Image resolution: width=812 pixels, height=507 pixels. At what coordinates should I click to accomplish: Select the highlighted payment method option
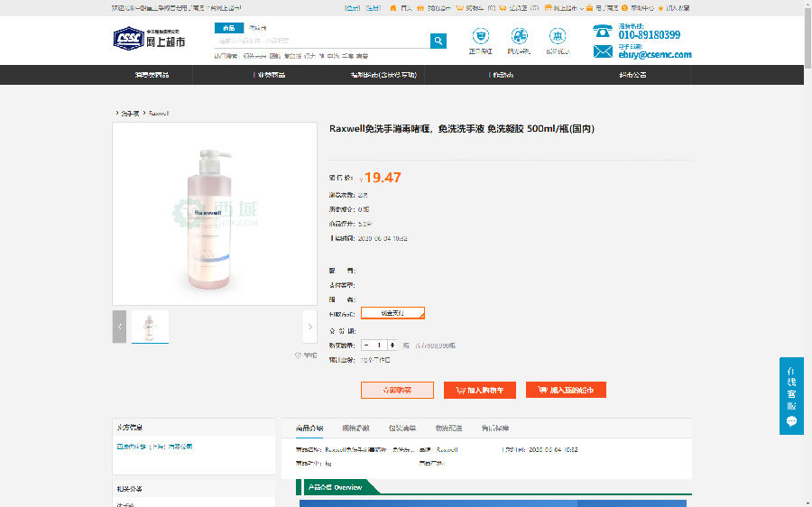pyautogui.click(x=392, y=313)
